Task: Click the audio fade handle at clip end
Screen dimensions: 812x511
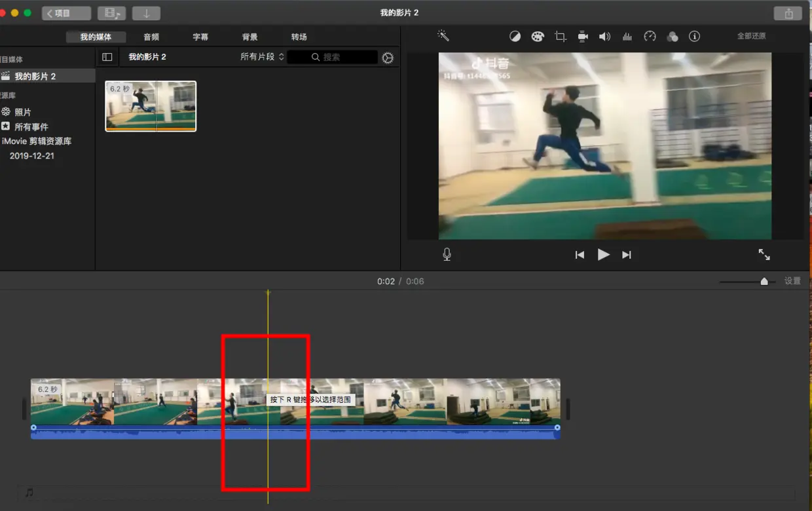Action: [557, 428]
